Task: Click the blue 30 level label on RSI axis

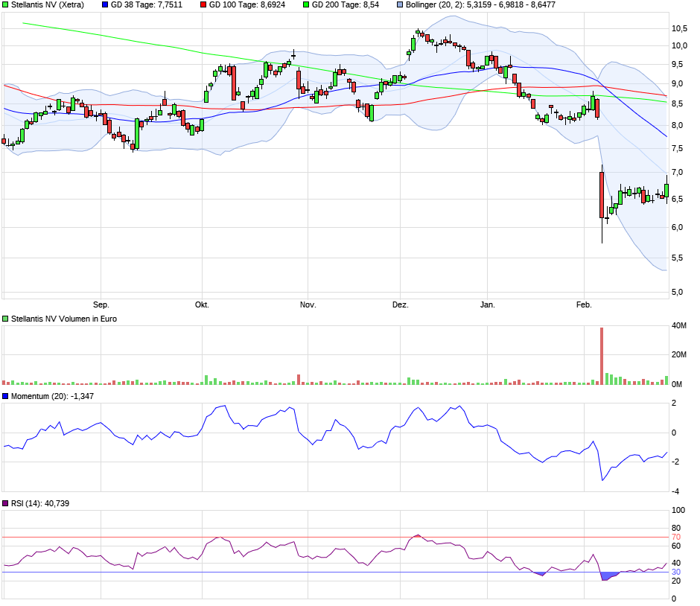Action: [676, 572]
